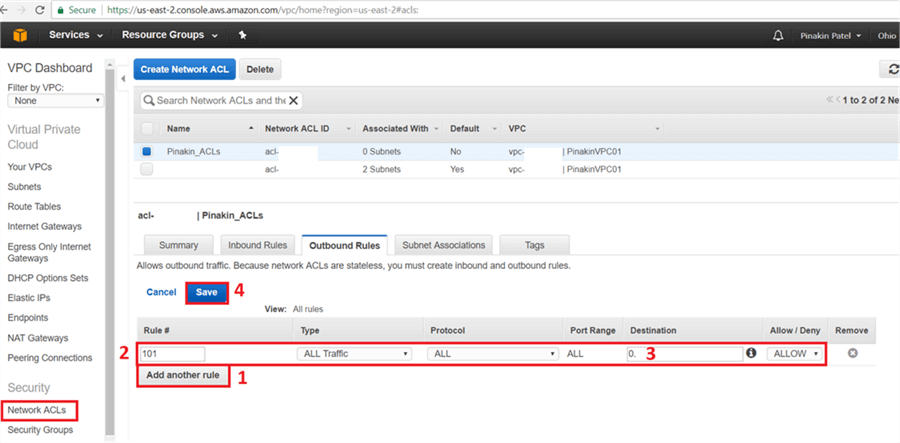This screenshot has width=900, height=443.
Task: Click the search magnifier icon
Action: tap(149, 100)
